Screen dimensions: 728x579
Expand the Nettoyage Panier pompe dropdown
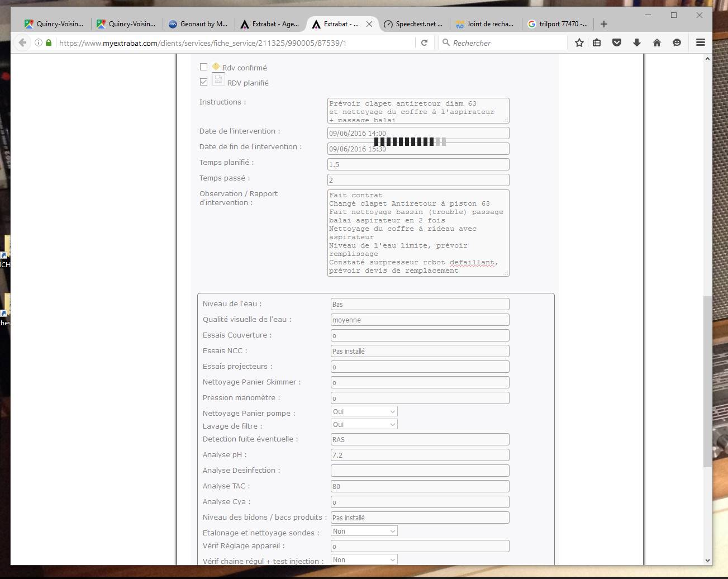click(x=364, y=412)
